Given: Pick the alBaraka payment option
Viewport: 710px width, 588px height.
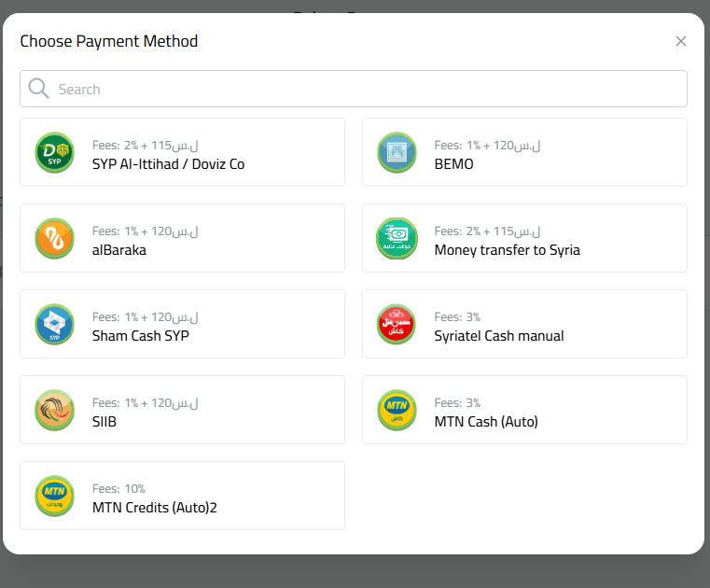Looking at the screenshot, I should tap(182, 238).
